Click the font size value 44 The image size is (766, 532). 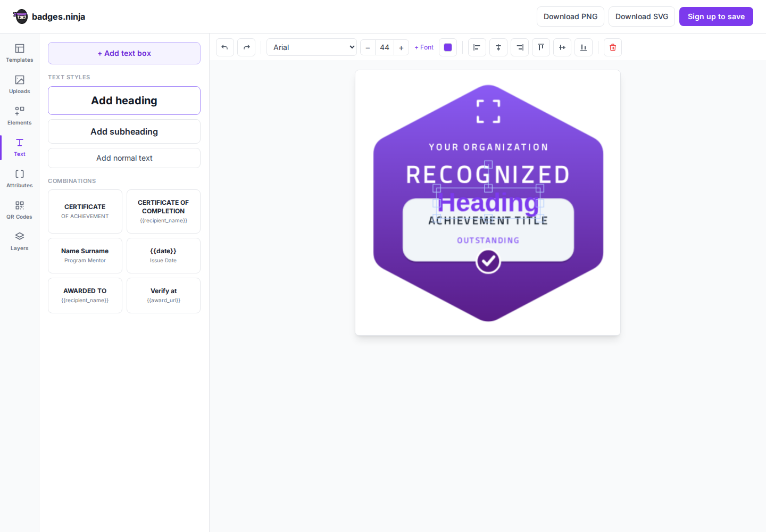(x=385, y=47)
